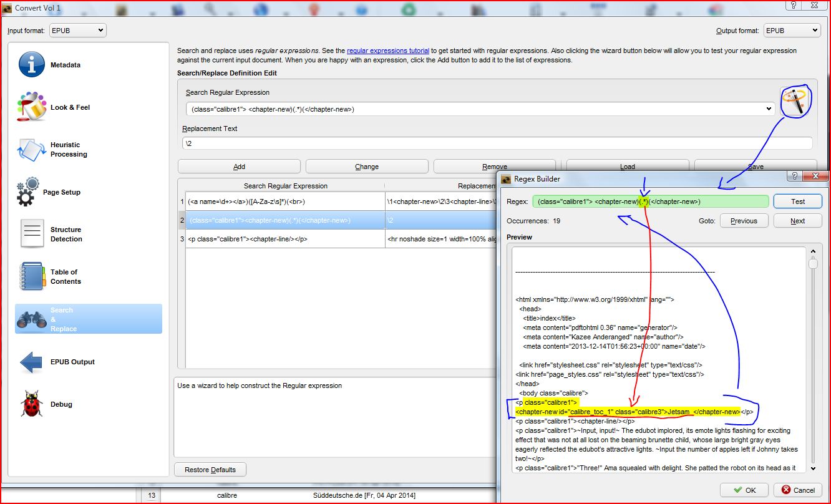Click into the Replacement Text field
Viewport: 831px width, 504px height.
pos(497,143)
